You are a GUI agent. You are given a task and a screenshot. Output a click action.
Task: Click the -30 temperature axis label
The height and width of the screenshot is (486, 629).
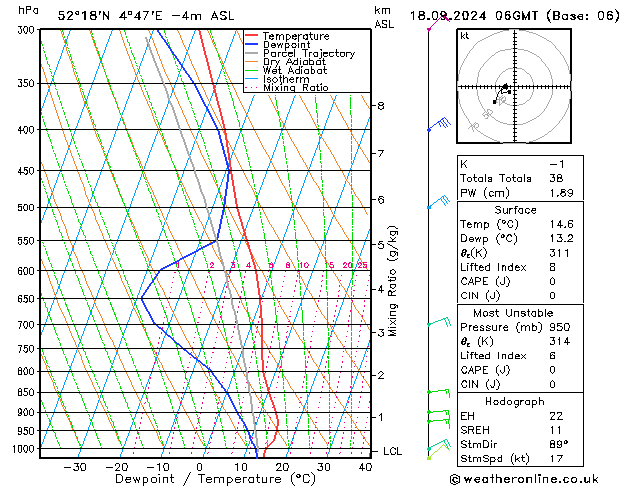(x=75, y=467)
